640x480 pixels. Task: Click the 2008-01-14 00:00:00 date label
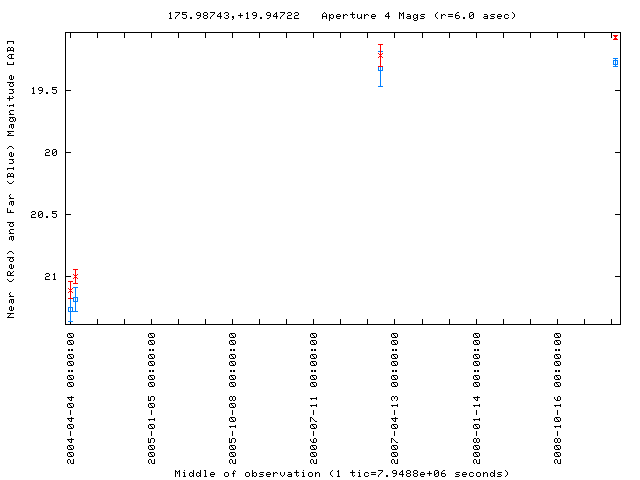(x=476, y=398)
